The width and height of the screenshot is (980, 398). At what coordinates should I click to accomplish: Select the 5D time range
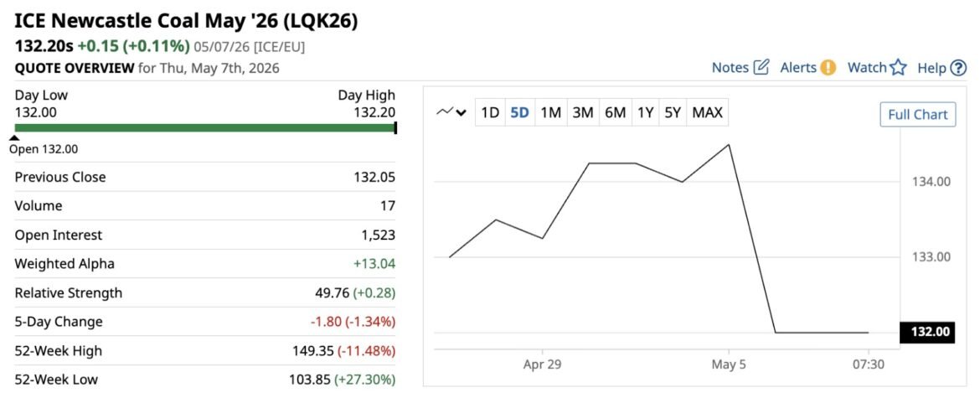click(519, 113)
